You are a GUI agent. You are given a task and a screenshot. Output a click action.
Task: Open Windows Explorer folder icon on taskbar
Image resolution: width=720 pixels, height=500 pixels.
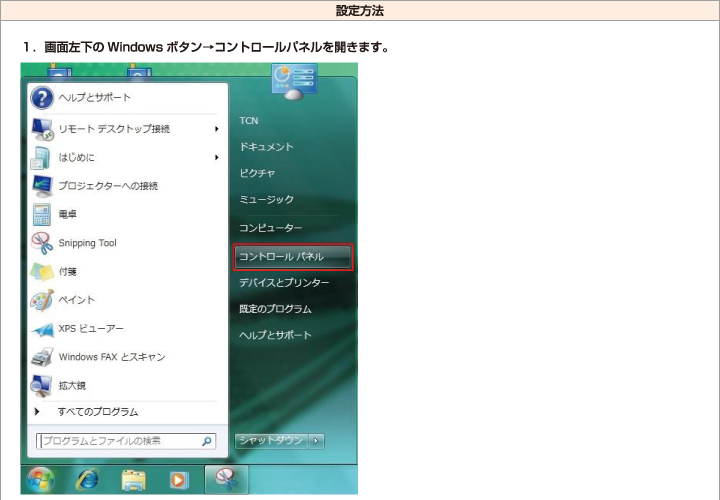[134, 480]
